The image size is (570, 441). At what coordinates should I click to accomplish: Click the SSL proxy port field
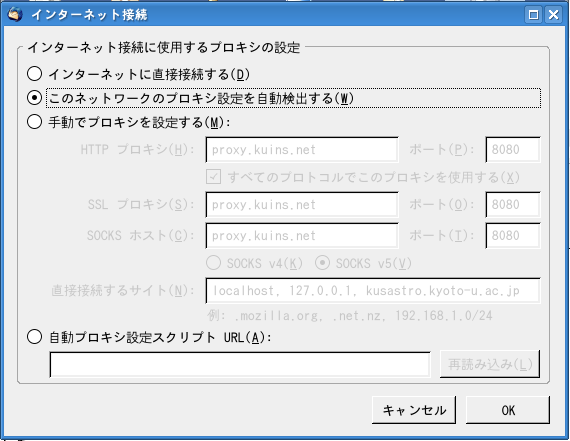513,204
